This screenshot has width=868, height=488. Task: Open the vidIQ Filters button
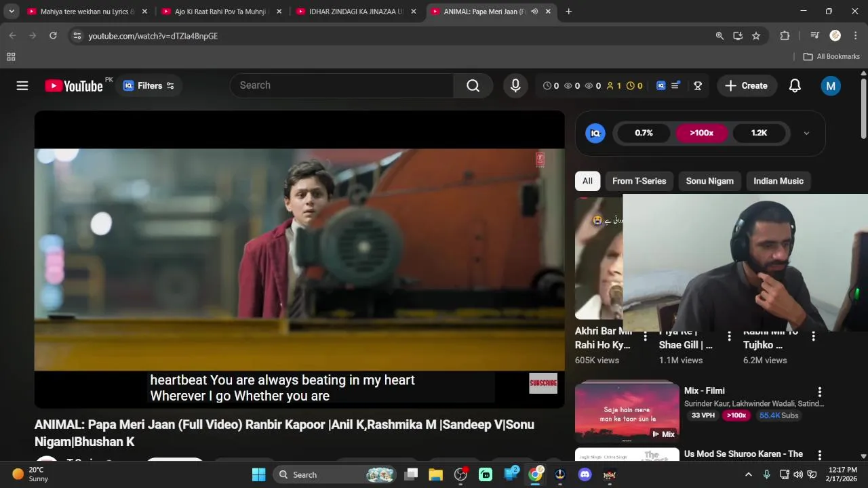(149, 85)
